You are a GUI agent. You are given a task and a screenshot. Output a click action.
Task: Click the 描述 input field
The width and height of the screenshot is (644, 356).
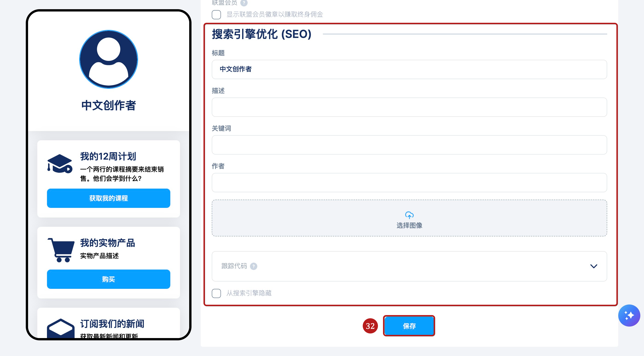(409, 107)
